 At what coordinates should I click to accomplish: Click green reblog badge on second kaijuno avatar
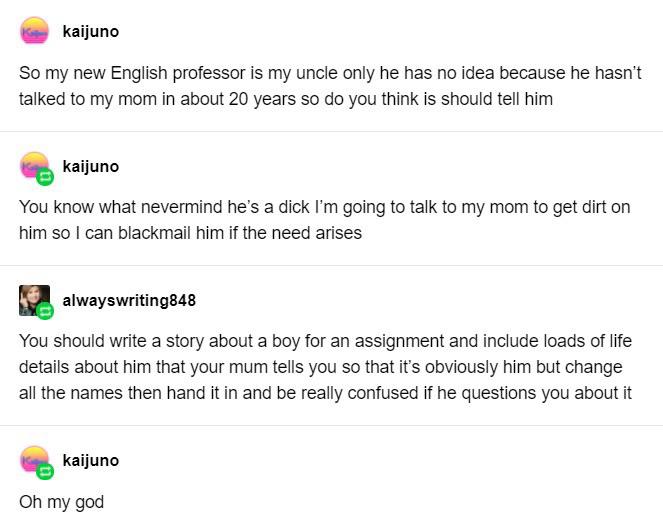tap(45, 177)
